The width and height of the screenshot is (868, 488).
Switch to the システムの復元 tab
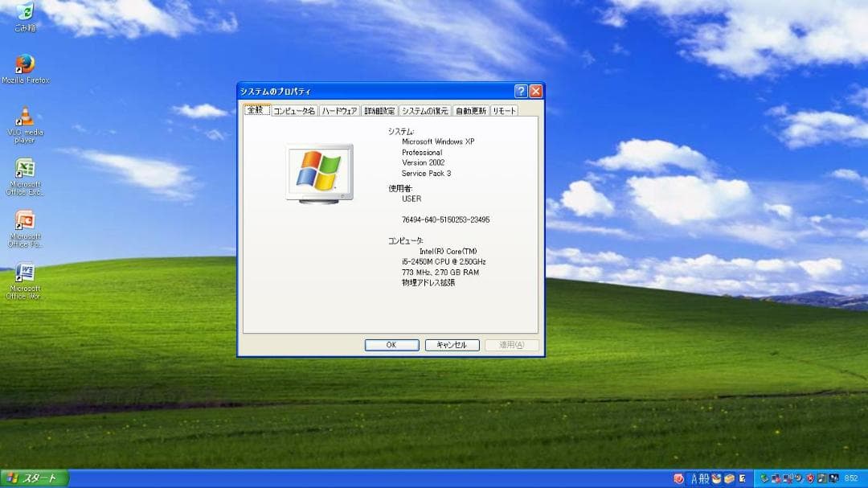tap(424, 110)
